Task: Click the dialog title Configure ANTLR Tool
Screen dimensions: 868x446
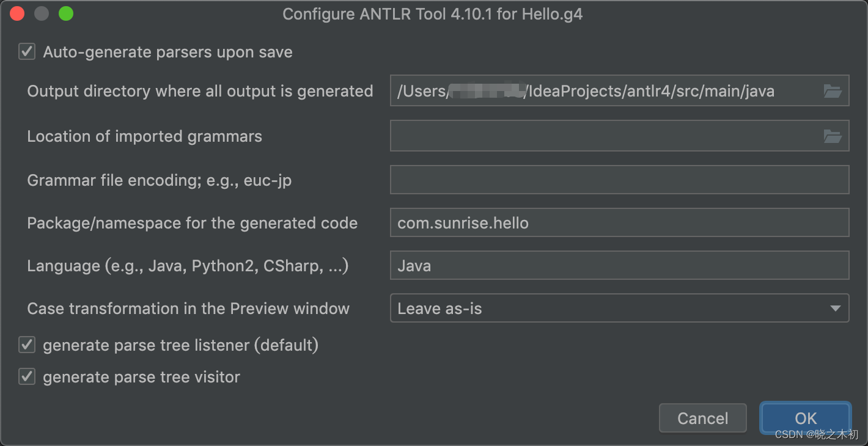Action: pyautogui.click(x=432, y=13)
